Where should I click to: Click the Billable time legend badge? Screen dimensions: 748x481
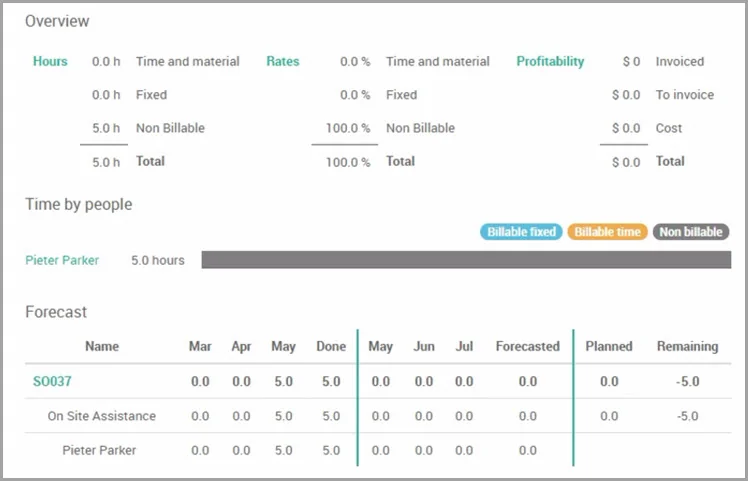click(607, 232)
